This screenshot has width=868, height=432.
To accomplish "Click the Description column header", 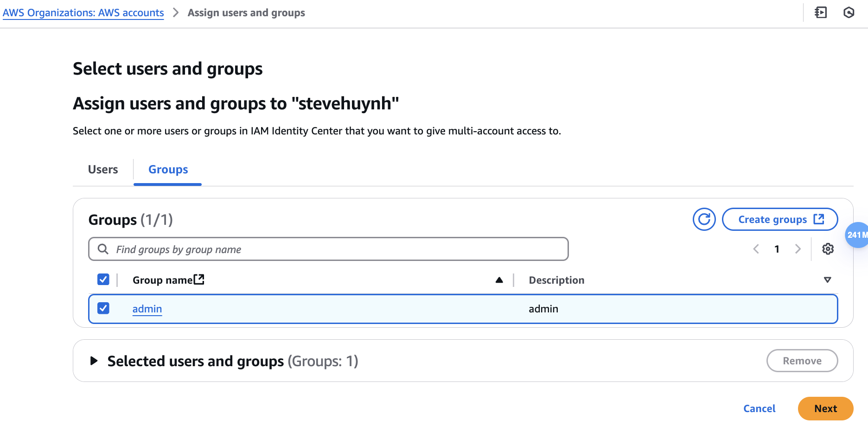I will (x=556, y=280).
